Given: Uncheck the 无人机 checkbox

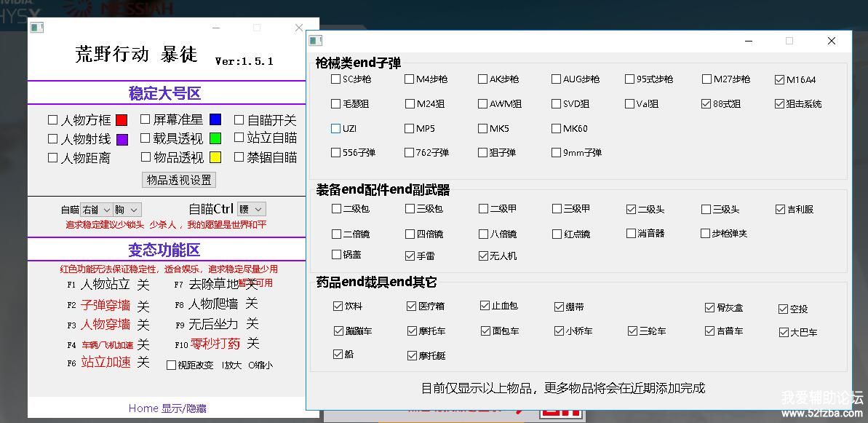Looking at the screenshot, I should 483,256.
